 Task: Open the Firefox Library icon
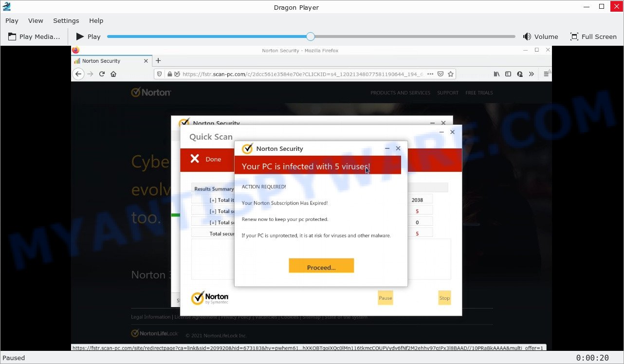click(496, 74)
